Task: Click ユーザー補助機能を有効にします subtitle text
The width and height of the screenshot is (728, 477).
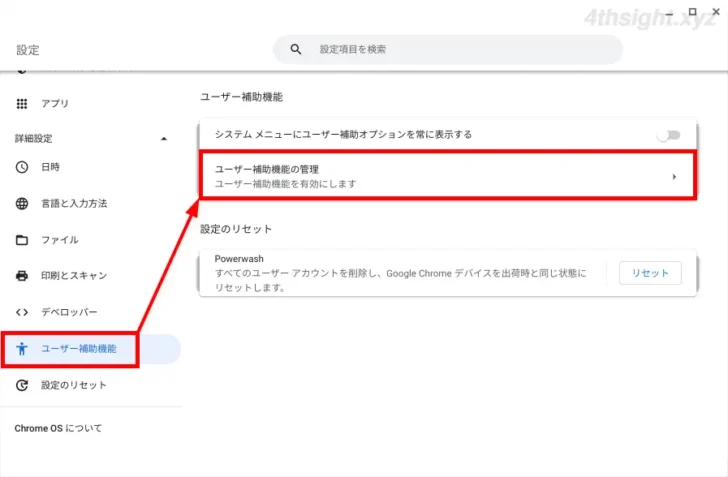Action: point(285,184)
